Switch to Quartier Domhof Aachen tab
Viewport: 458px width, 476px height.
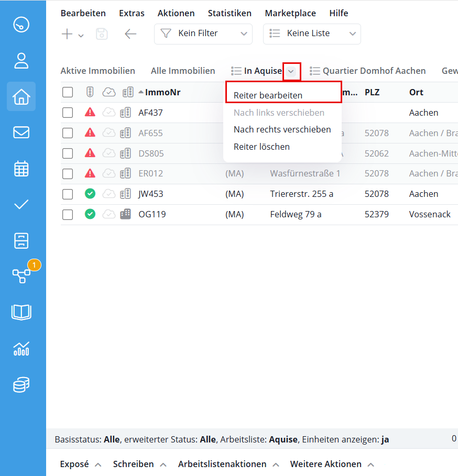367,71
